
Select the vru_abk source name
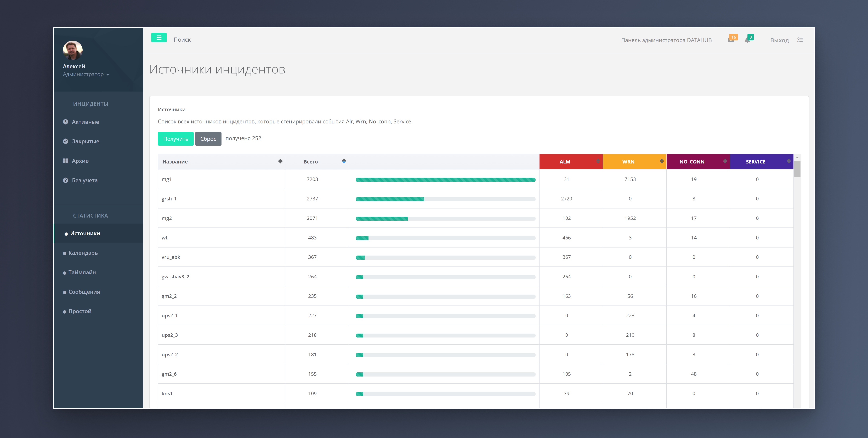171,257
